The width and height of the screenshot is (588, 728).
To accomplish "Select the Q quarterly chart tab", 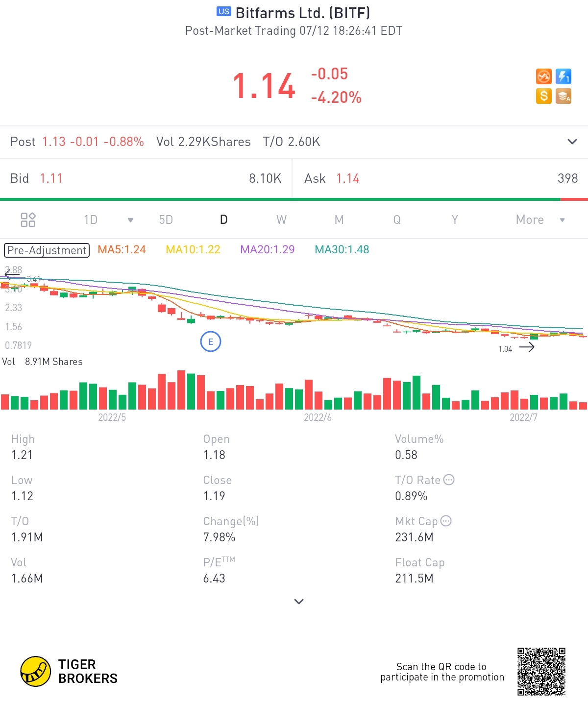I will click(x=397, y=219).
